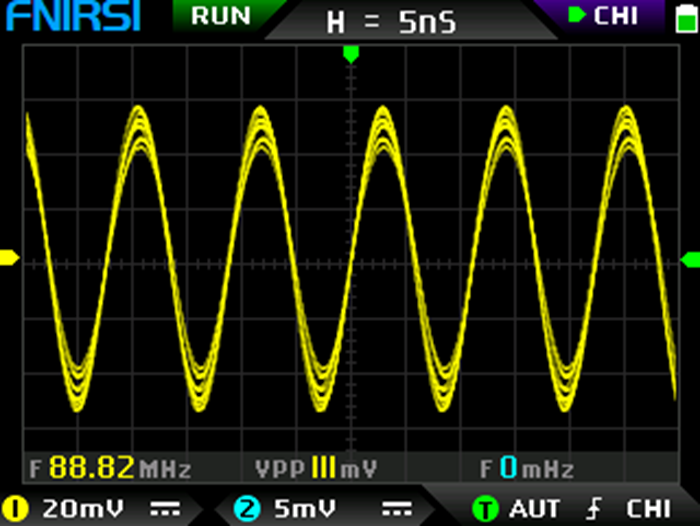
Task: Click the green T trigger icon
Action: [x=486, y=508]
